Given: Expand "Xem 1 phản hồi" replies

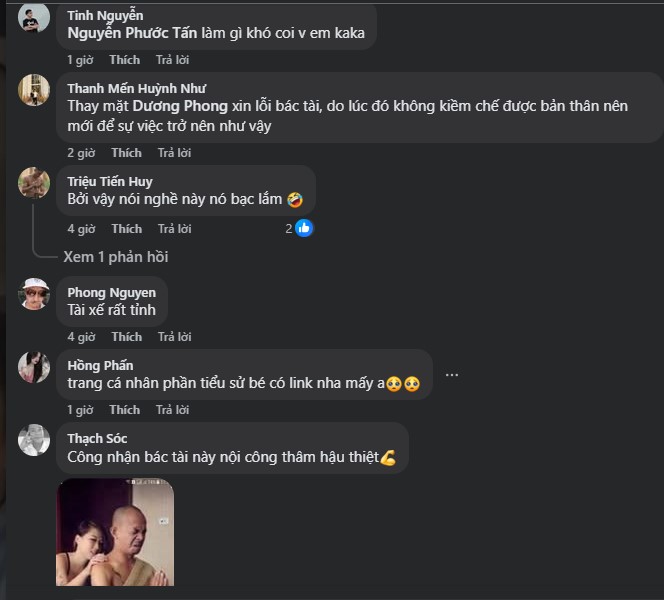Looking at the screenshot, I should pyautogui.click(x=116, y=257).
